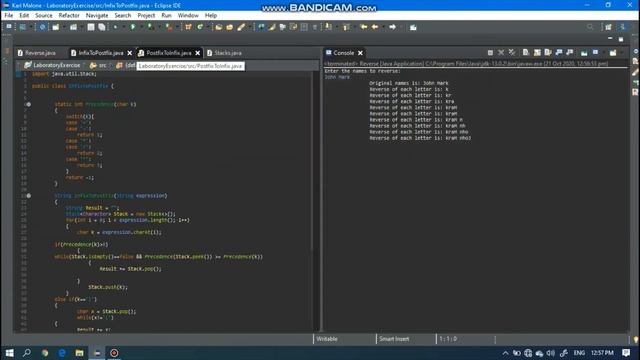The image size is (640, 360).
Task: Click src in the breadcrumb
Action: pos(102,65)
